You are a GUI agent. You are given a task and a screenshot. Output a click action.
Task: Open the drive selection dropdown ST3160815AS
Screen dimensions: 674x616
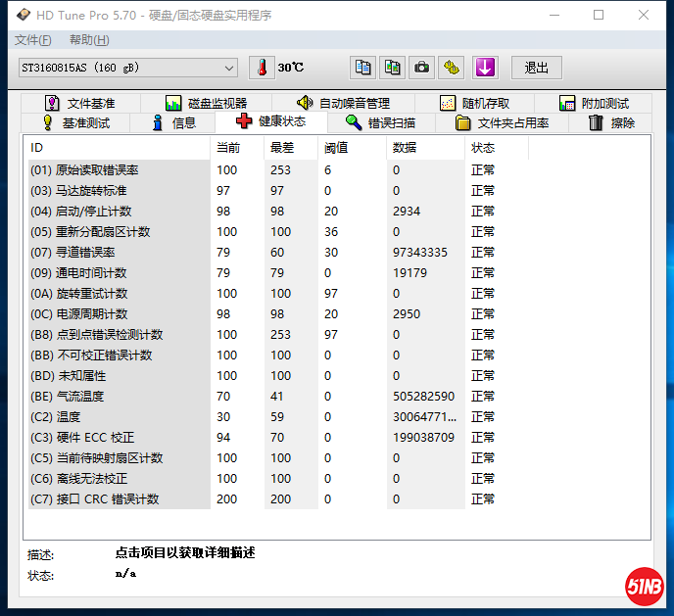127,68
